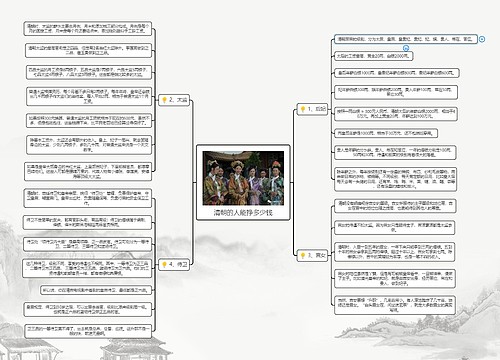Viewport: 500px width, 360px height.
Task: Click lightbulb icon on branch 3 宫女
Action: [303, 255]
